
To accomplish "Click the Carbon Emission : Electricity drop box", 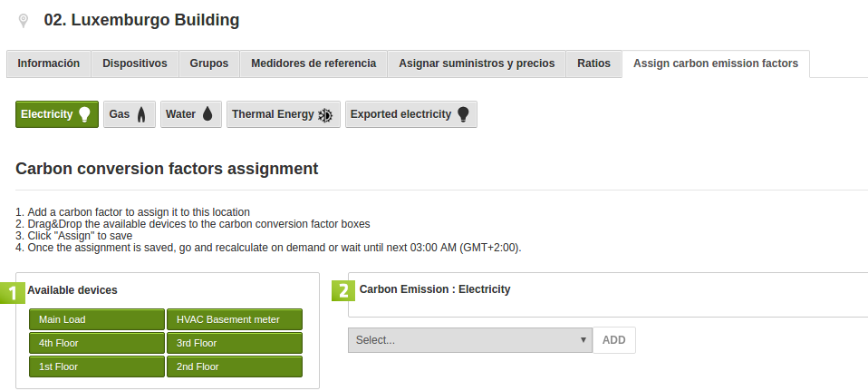I will coord(608,295).
